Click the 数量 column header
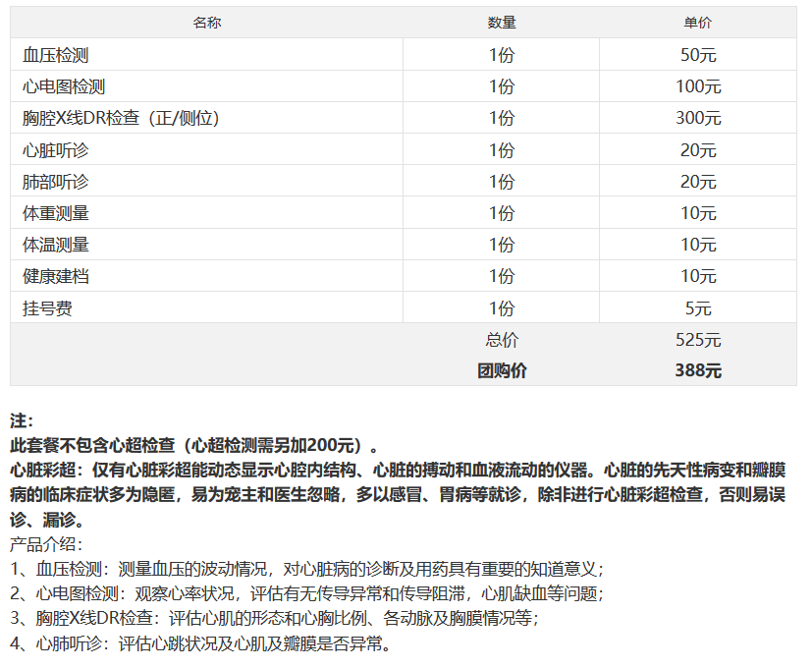 click(x=502, y=23)
